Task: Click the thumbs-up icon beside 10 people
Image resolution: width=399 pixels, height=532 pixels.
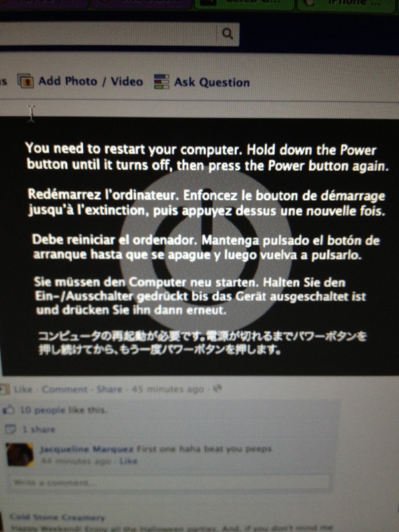Action: click(9, 410)
